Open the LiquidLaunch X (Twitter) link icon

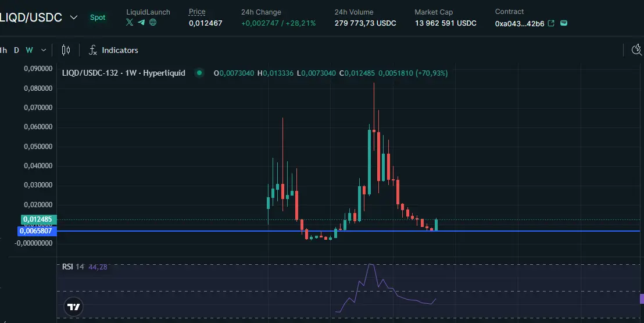130,22
